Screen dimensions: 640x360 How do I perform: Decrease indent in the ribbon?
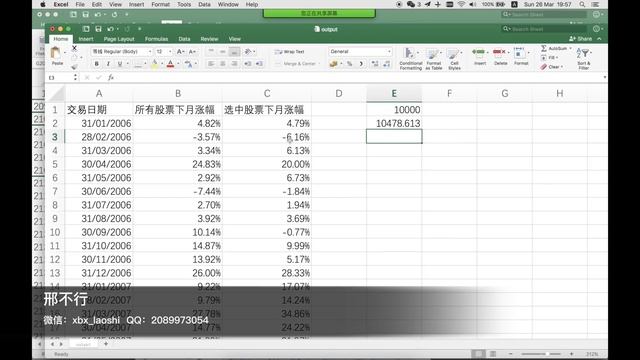[x=248, y=64]
